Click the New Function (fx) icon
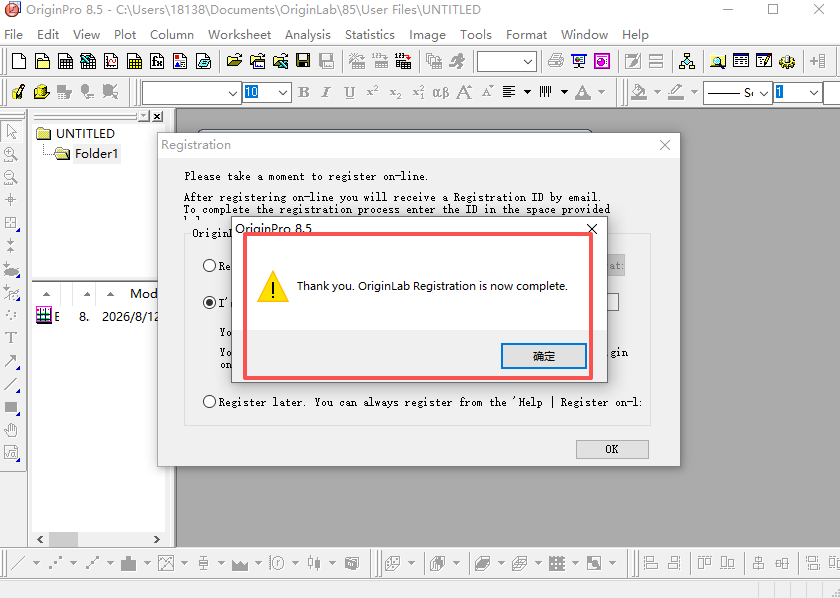 tap(158, 61)
